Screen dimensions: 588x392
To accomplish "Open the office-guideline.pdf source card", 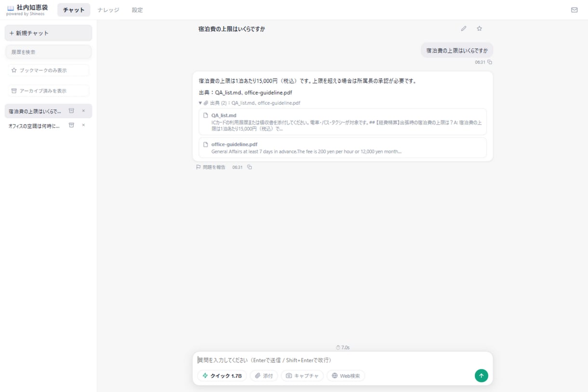I will pyautogui.click(x=343, y=148).
